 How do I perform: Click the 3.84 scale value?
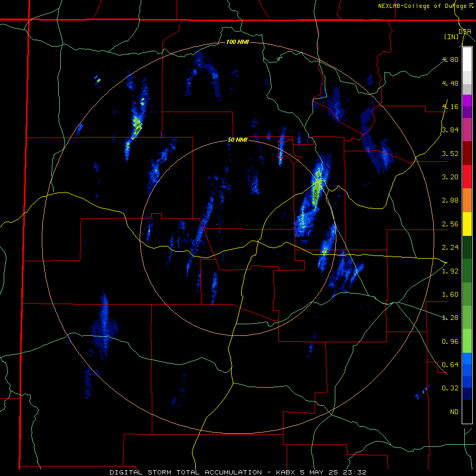point(450,130)
